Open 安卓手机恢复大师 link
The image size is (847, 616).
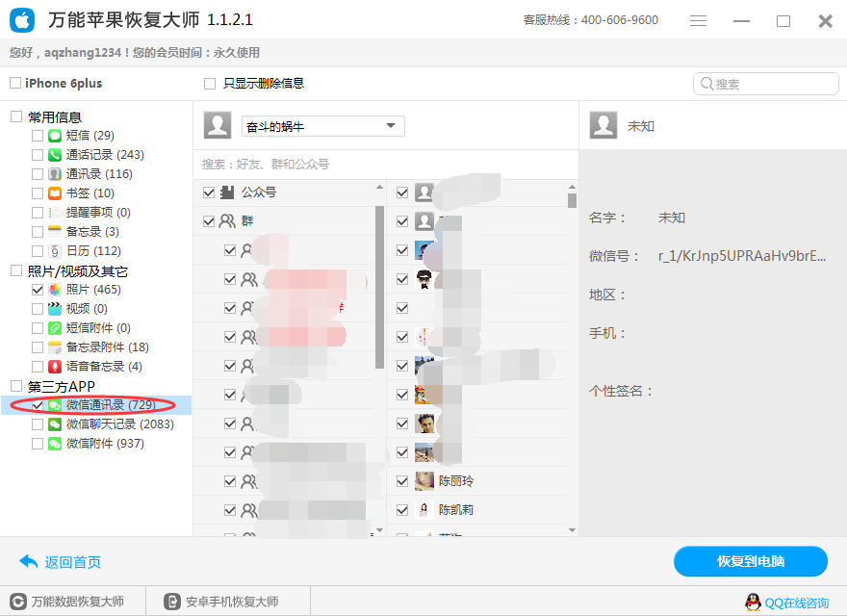[x=232, y=602]
